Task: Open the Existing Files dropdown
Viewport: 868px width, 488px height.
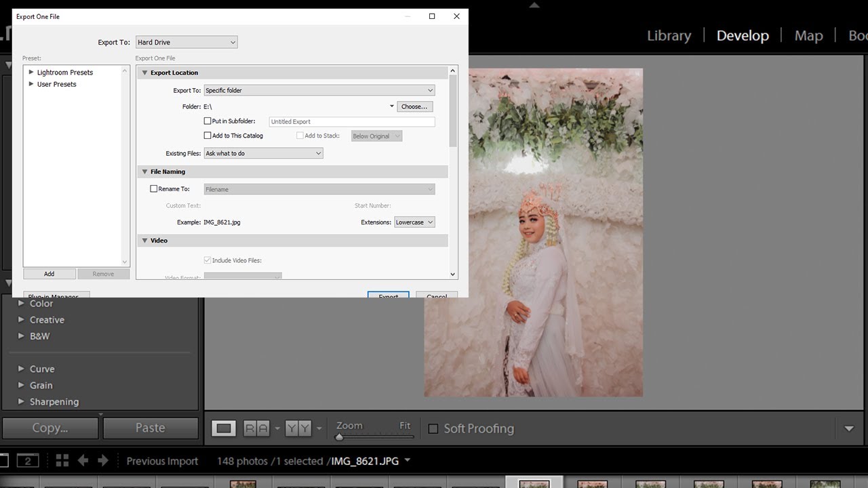Action: (264, 153)
